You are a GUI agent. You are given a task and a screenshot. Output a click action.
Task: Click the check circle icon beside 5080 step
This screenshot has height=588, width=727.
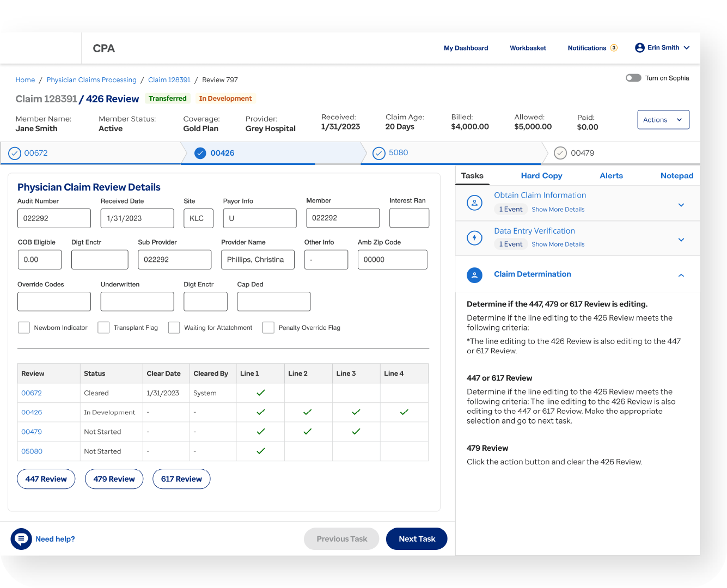click(x=379, y=154)
